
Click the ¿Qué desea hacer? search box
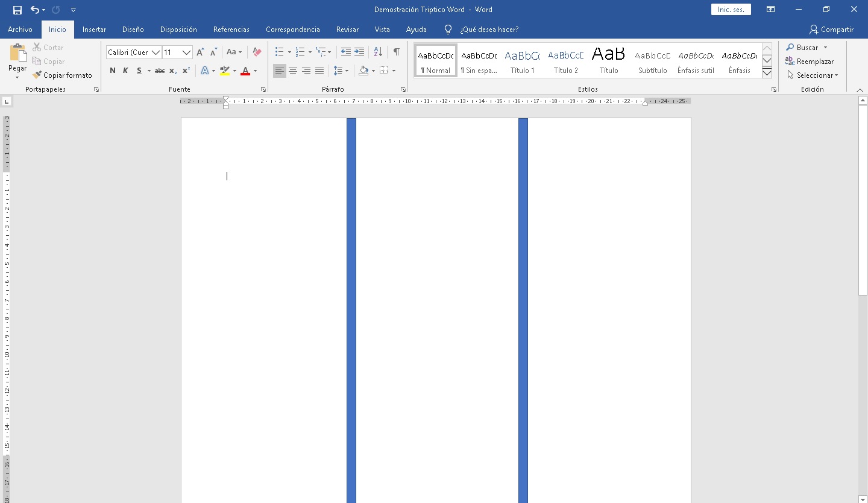(x=489, y=30)
